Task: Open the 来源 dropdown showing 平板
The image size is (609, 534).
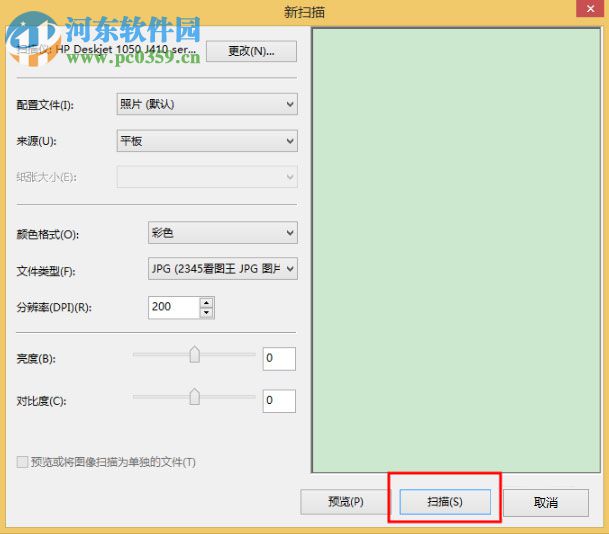Action: [207, 141]
